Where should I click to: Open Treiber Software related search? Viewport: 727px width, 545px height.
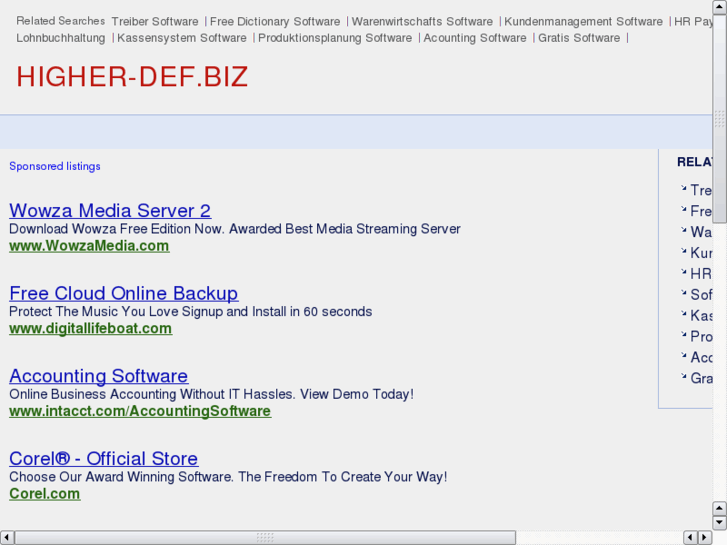(x=155, y=21)
